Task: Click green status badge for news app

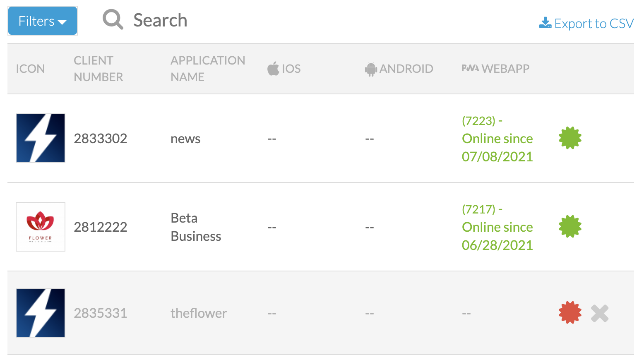Action: (x=570, y=138)
